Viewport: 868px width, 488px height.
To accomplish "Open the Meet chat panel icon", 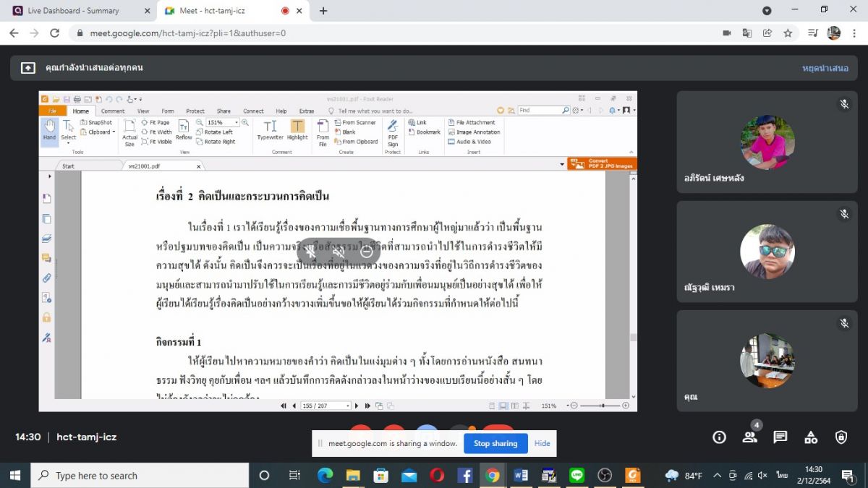I will pos(780,437).
